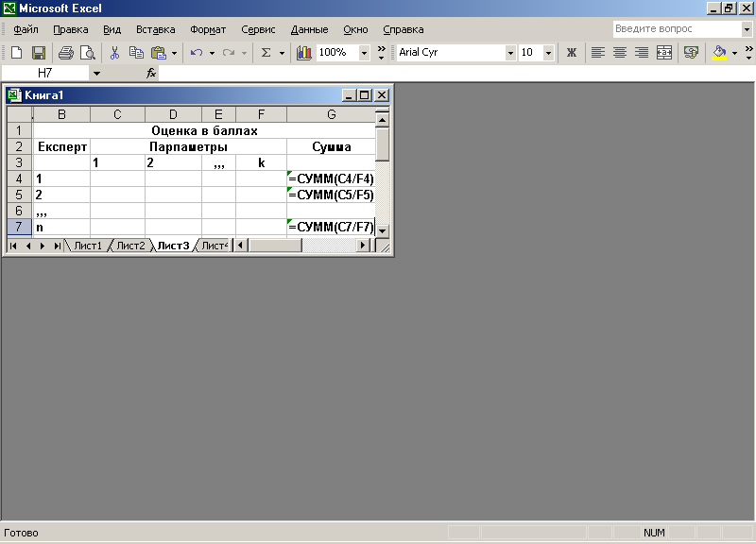Open the Сервис menu
The height and width of the screenshot is (544, 756).
point(258,29)
